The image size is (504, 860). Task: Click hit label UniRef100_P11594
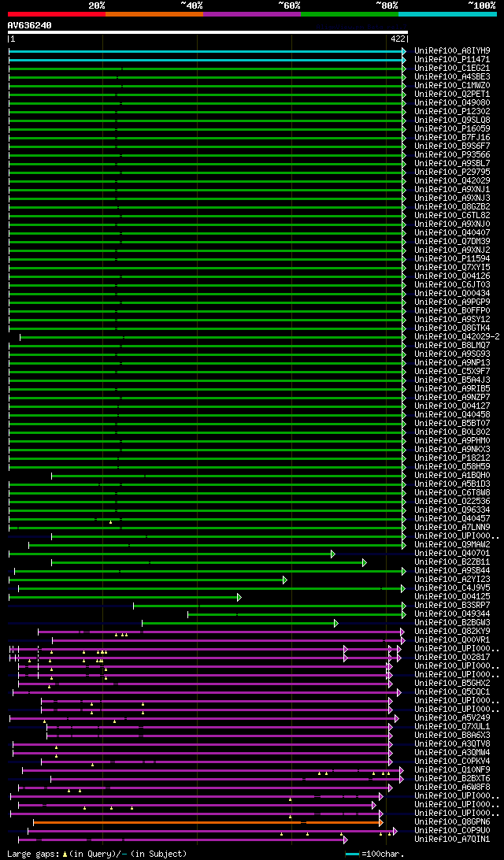point(453,258)
